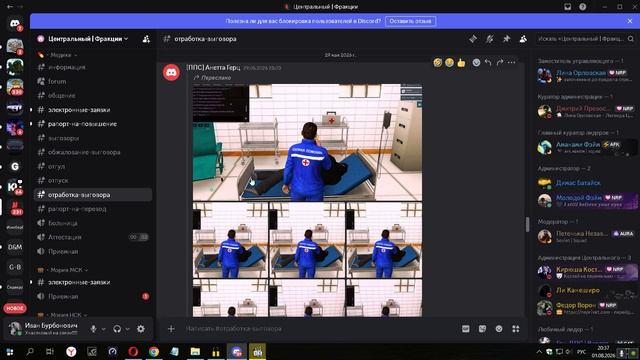This screenshot has width=640, height=360.
Task: Open Discord direct messages home icon
Action: pyautogui.click(x=15, y=23)
